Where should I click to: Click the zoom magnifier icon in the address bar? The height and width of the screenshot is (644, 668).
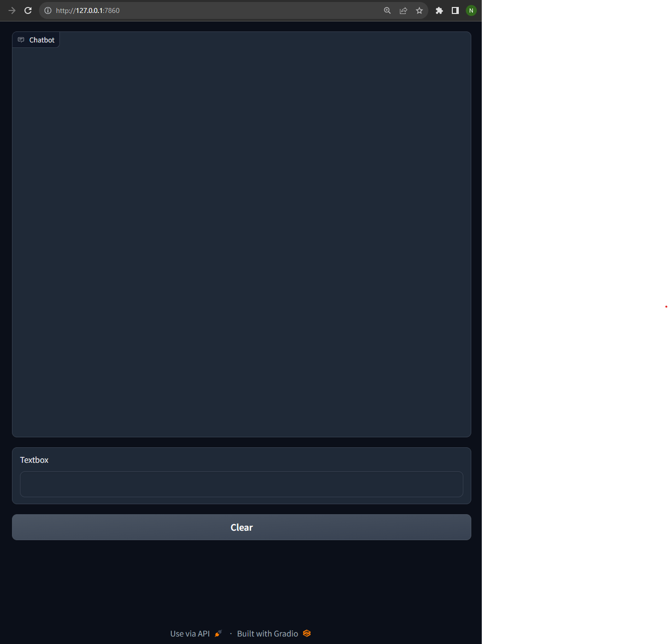pyautogui.click(x=387, y=10)
